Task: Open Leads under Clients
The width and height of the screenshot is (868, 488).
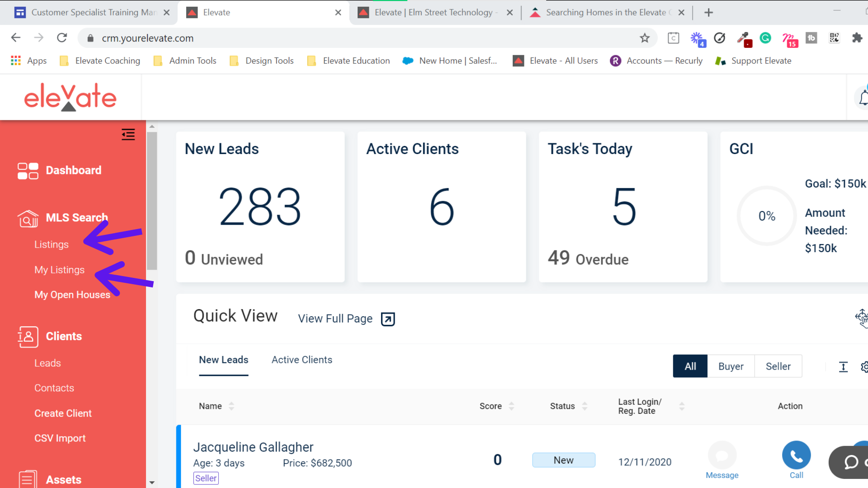Action: click(47, 363)
